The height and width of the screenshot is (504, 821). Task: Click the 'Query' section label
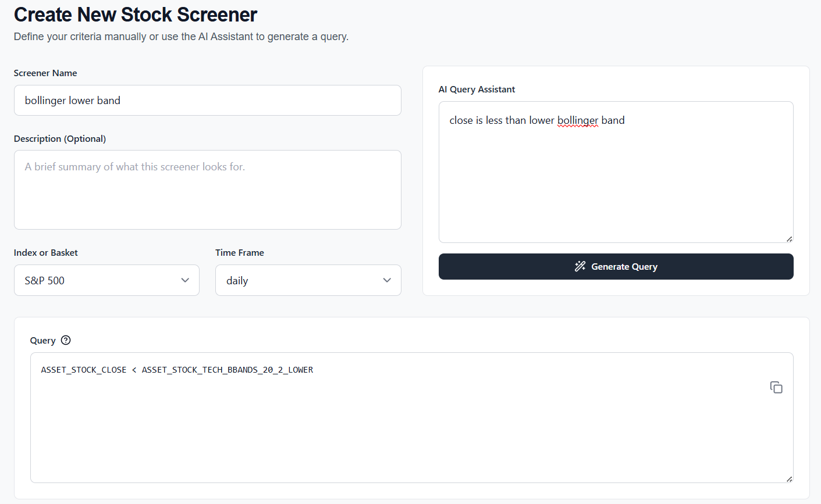pyautogui.click(x=43, y=341)
